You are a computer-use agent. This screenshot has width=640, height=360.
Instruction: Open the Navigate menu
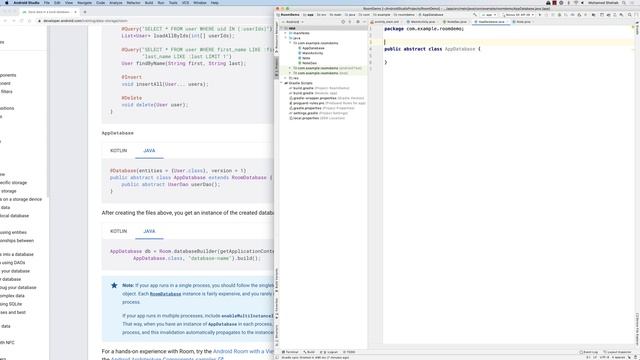84,2
